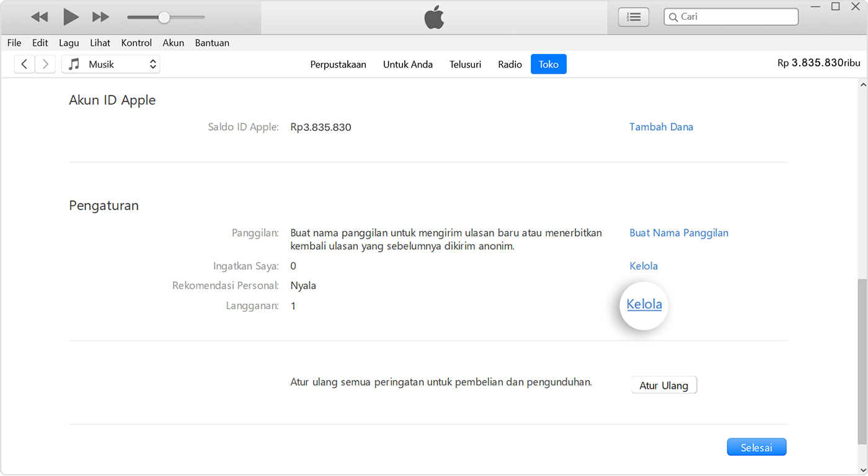Open the File menu
This screenshot has width=868, height=476.
pos(14,43)
